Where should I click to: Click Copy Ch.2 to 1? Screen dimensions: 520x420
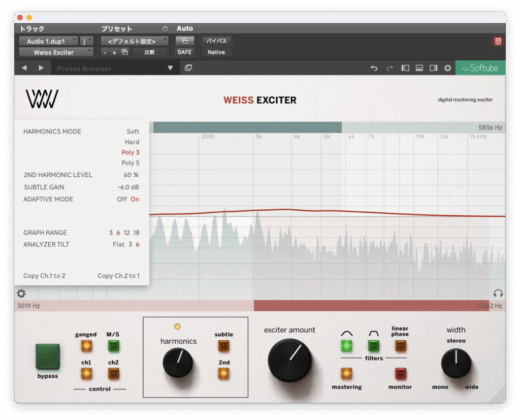point(118,276)
